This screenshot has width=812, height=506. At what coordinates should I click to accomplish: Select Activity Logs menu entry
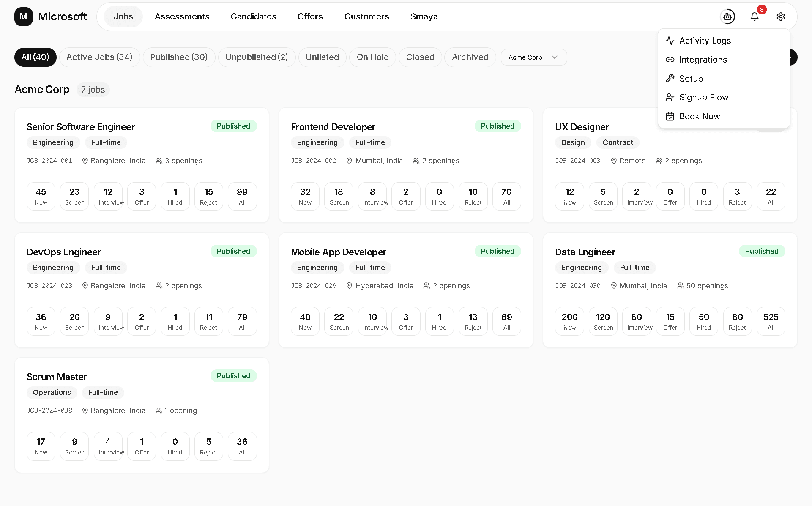coord(724,41)
